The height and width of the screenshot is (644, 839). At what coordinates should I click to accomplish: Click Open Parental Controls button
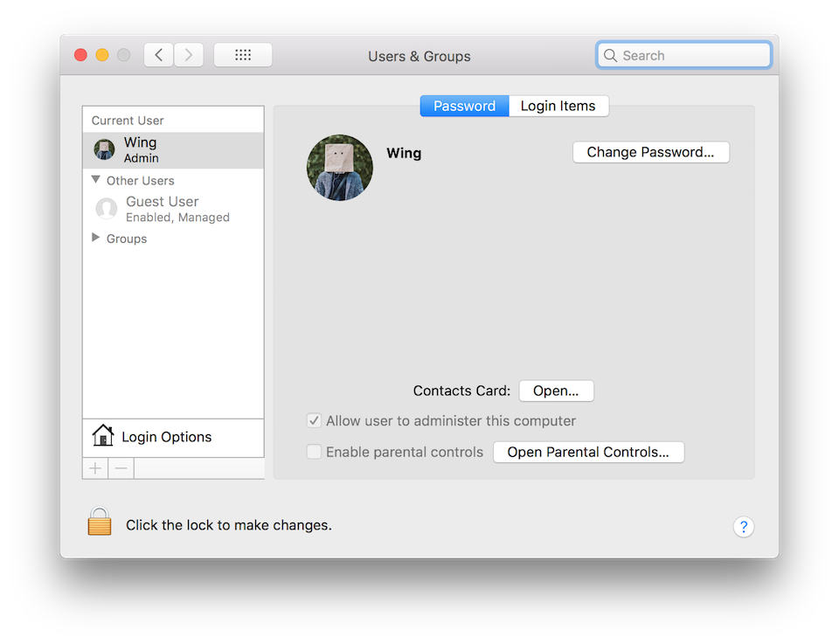588,452
